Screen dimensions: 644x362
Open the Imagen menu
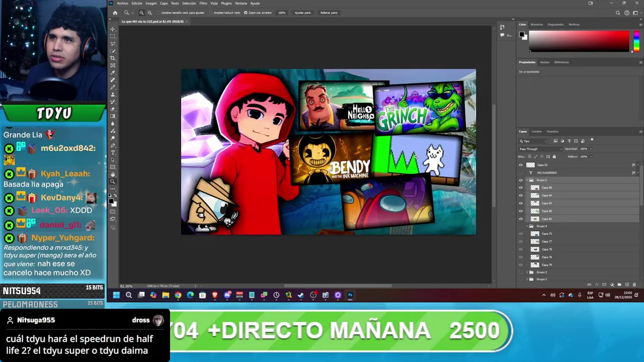[151, 4]
